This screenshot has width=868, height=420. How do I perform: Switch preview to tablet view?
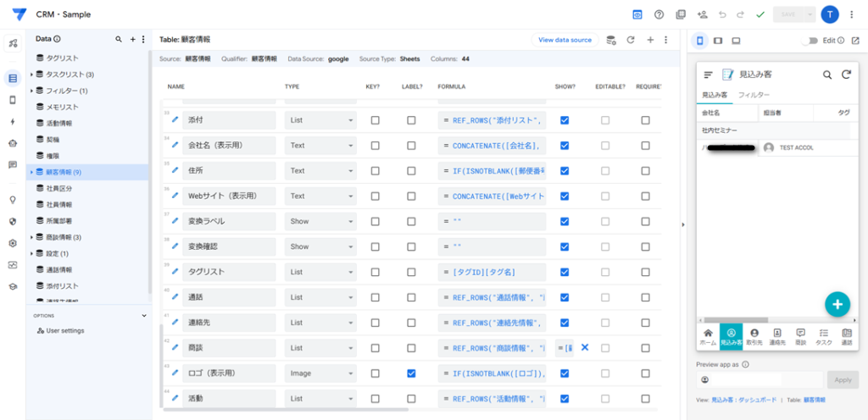point(718,40)
